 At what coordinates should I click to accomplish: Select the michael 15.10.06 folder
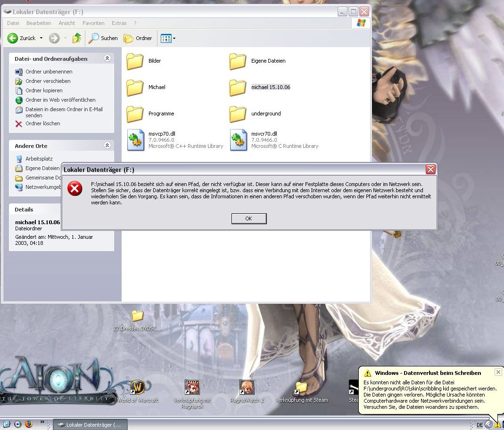tap(260, 87)
